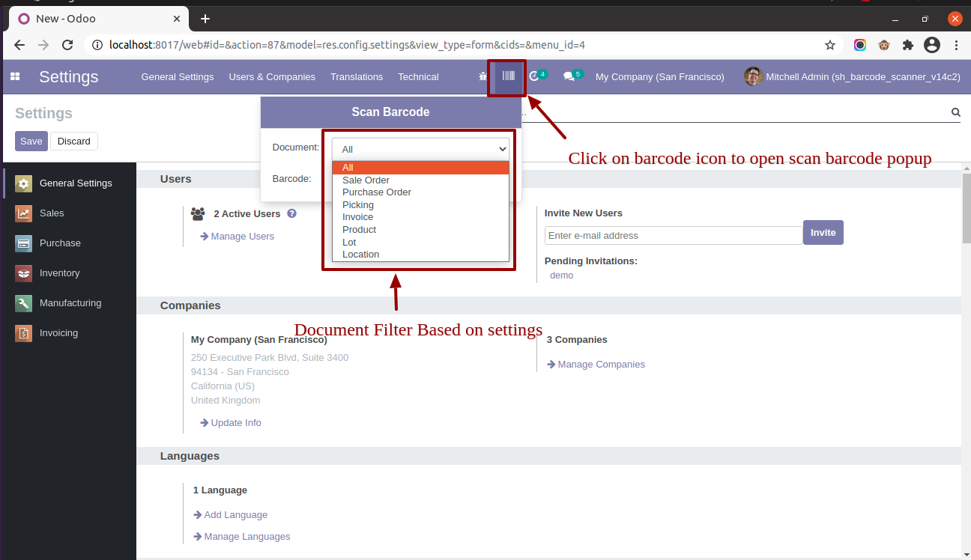Open the Translations menu
971x560 pixels.
357,76
